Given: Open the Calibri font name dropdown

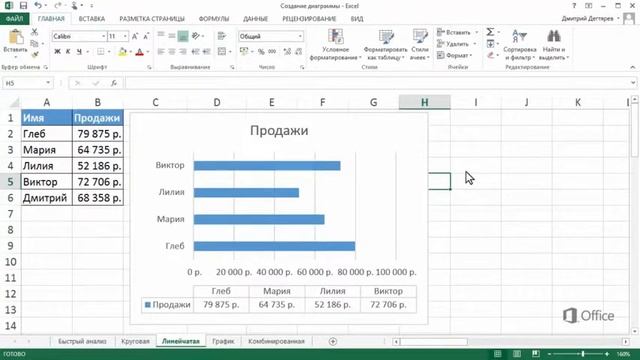Looking at the screenshot, I should 103,36.
